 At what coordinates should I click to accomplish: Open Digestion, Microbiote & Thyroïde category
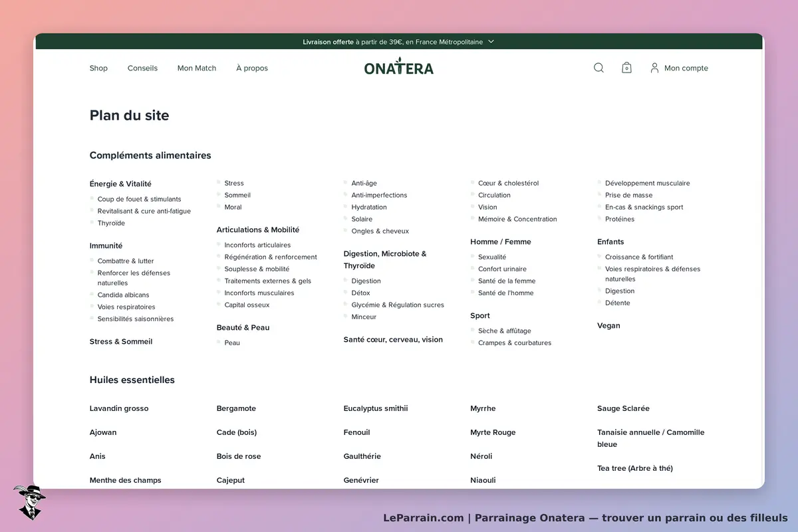(385, 259)
